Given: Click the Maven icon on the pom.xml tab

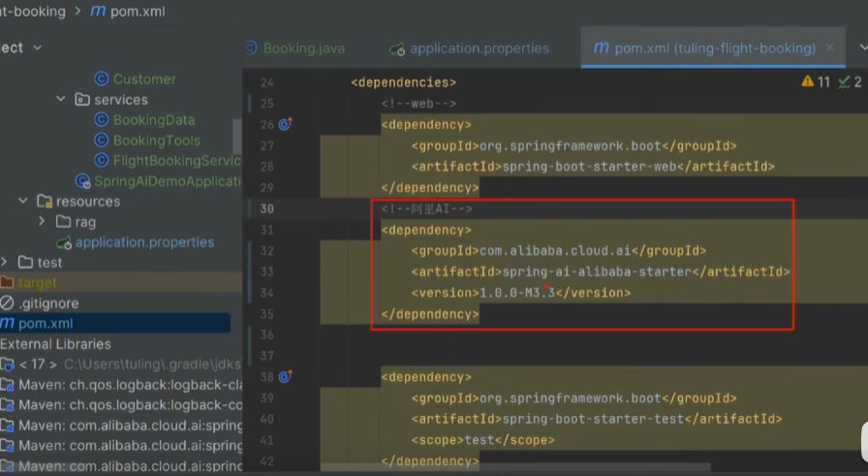Looking at the screenshot, I should 602,48.
